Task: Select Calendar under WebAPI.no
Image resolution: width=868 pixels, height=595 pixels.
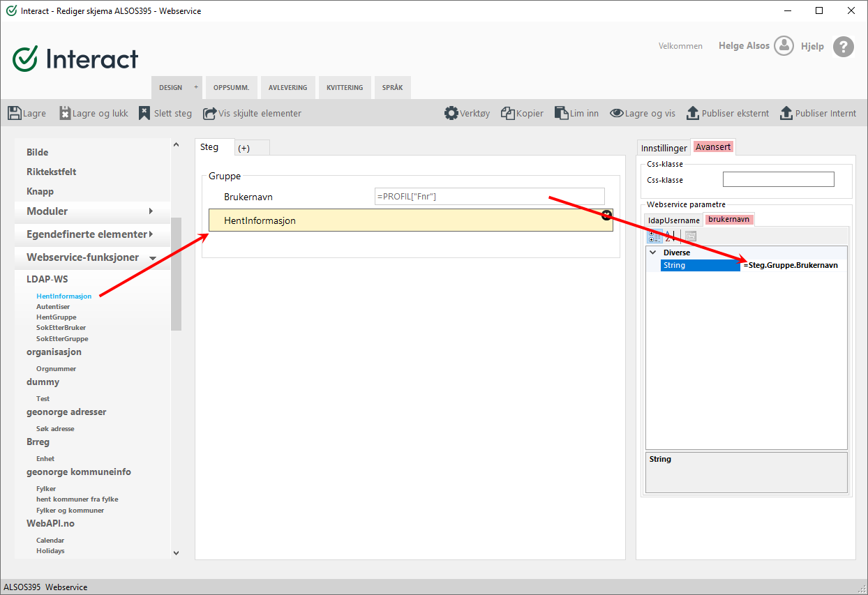Action: point(50,540)
